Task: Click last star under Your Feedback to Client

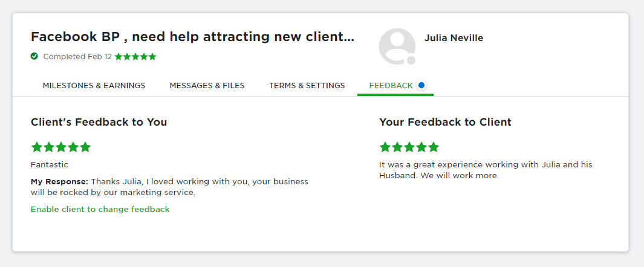Action: [434, 147]
